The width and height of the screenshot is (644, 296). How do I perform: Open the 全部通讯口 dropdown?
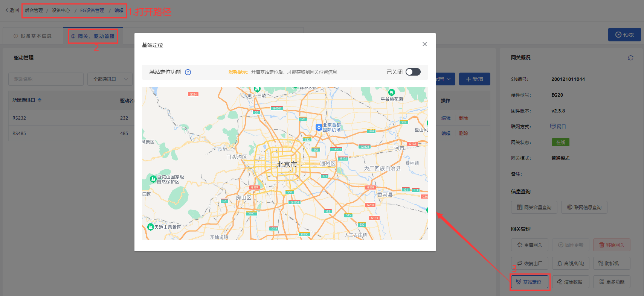[x=110, y=79]
